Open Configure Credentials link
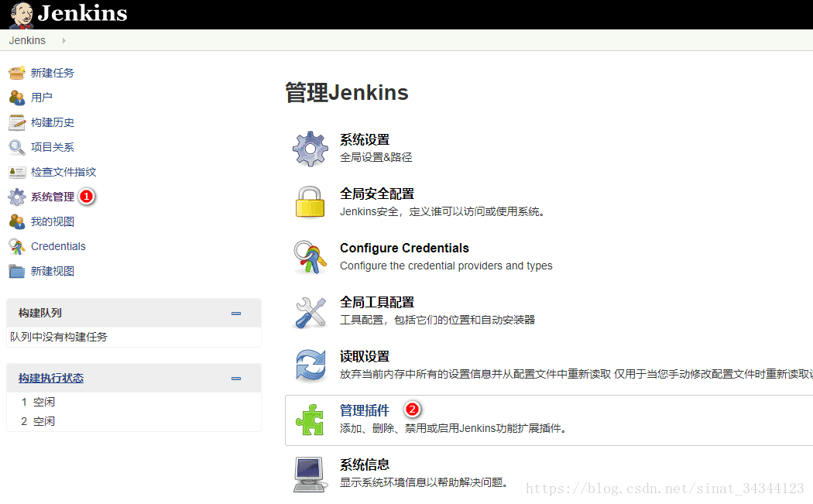The width and height of the screenshot is (813, 504). click(x=404, y=248)
